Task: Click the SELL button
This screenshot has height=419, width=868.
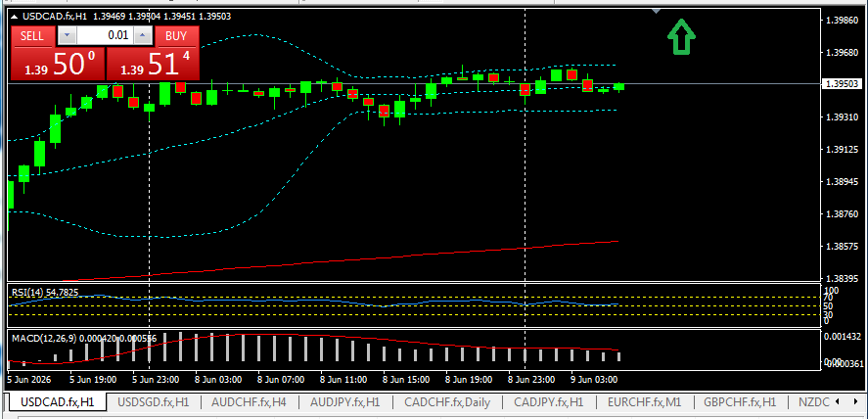Action: pos(33,36)
